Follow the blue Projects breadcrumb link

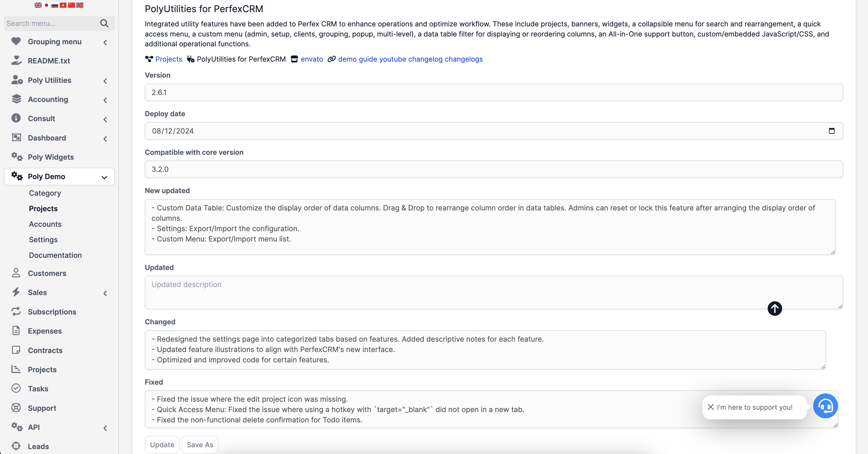pyautogui.click(x=168, y=59)
